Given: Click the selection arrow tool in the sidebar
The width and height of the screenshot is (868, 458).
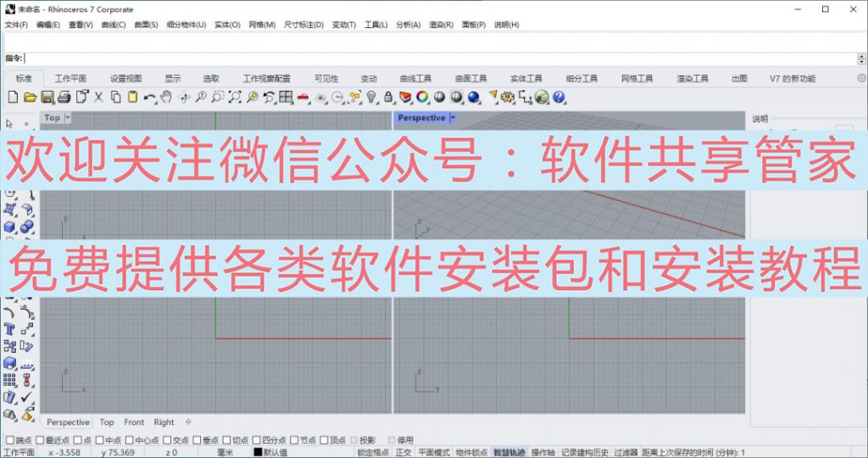Looking at the screenshot, I should point(9,124).
